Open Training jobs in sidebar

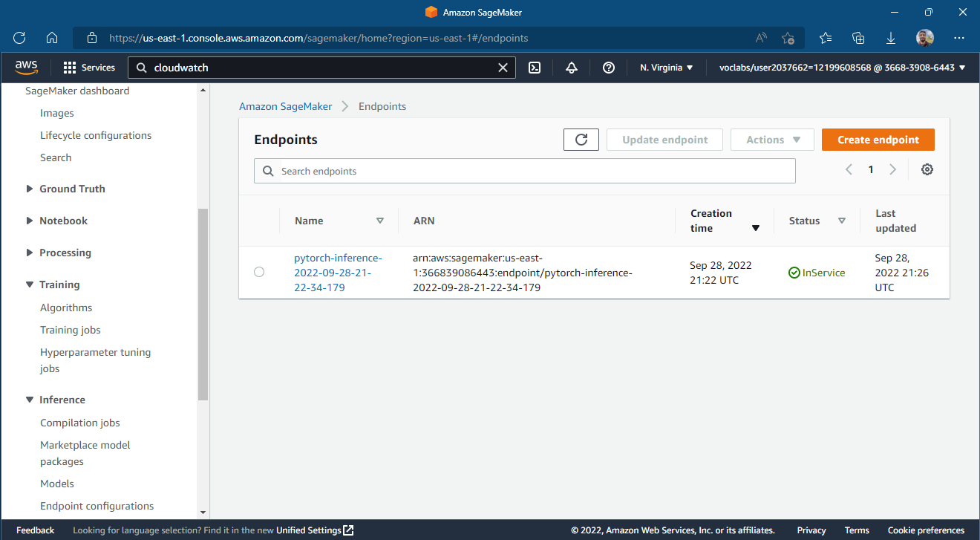71,330
